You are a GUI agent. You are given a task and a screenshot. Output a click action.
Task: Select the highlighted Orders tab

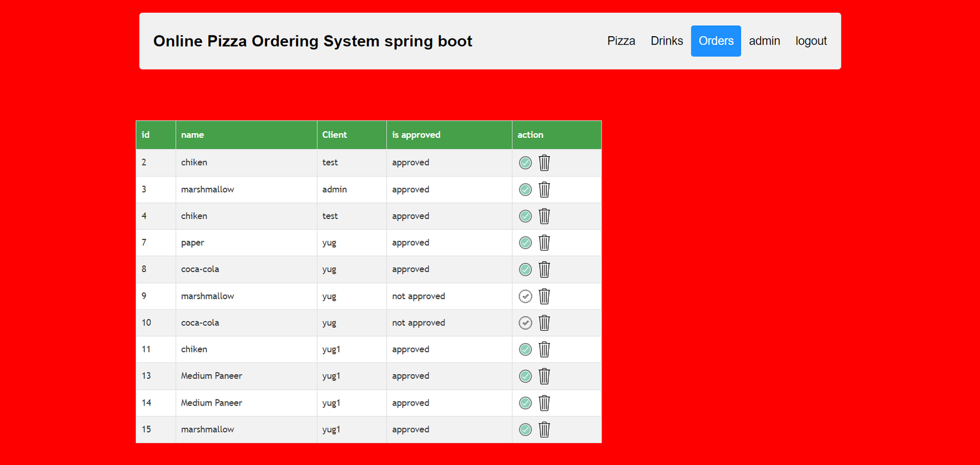715,41
